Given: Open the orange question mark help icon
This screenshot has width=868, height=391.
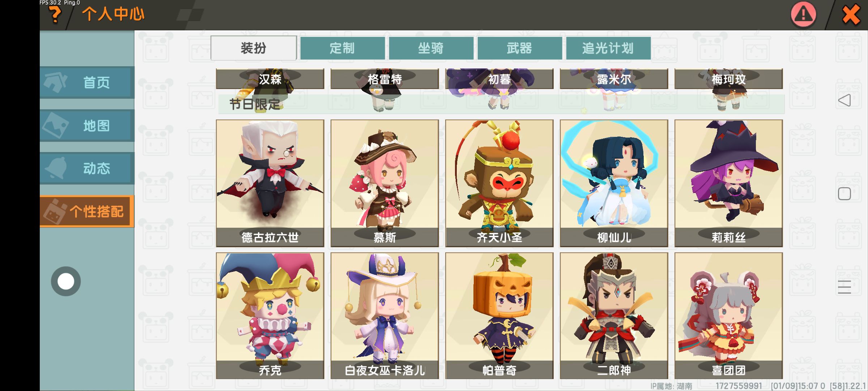Looking at the screenshot, I should tap(55, 15).
